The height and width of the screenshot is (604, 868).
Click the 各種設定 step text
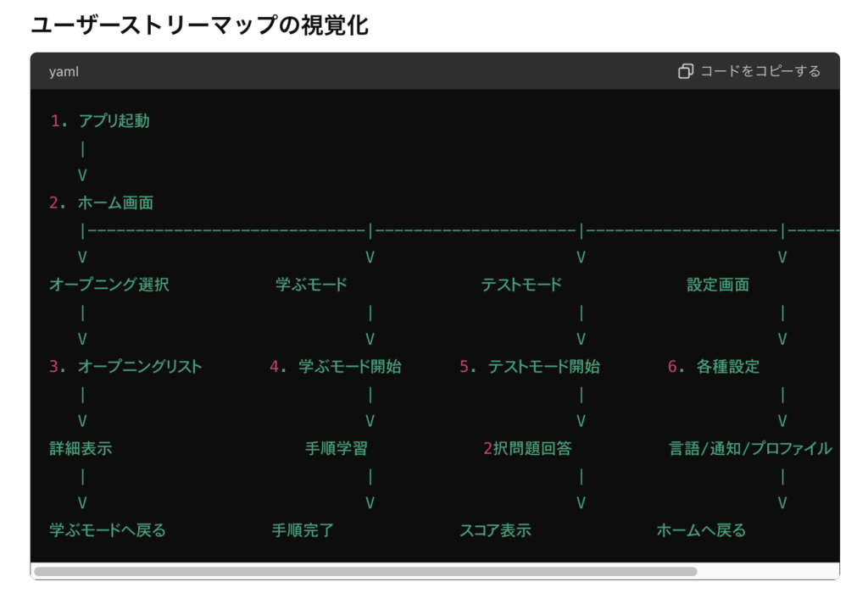coord(727,367)
